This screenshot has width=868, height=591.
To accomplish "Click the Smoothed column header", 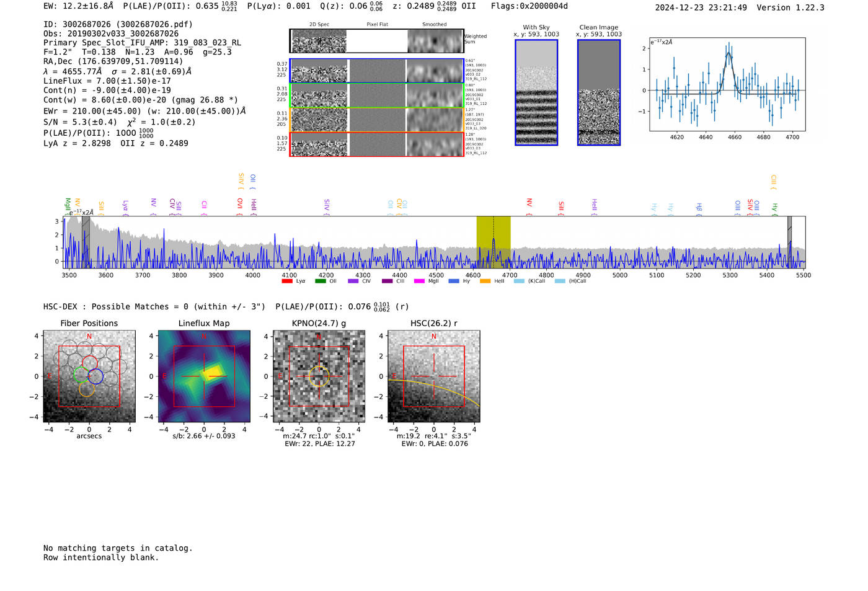I will (435, 25).
